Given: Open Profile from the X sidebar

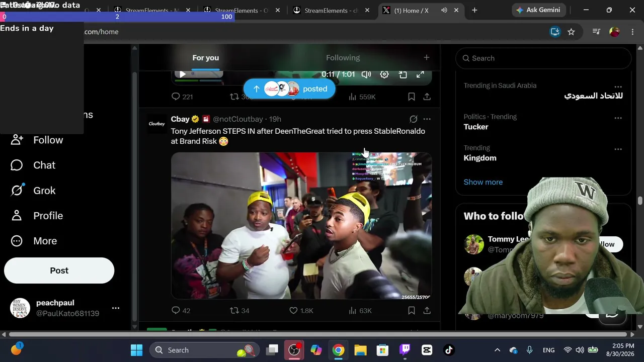Looking at the screenshot, I should click(37, 216).
